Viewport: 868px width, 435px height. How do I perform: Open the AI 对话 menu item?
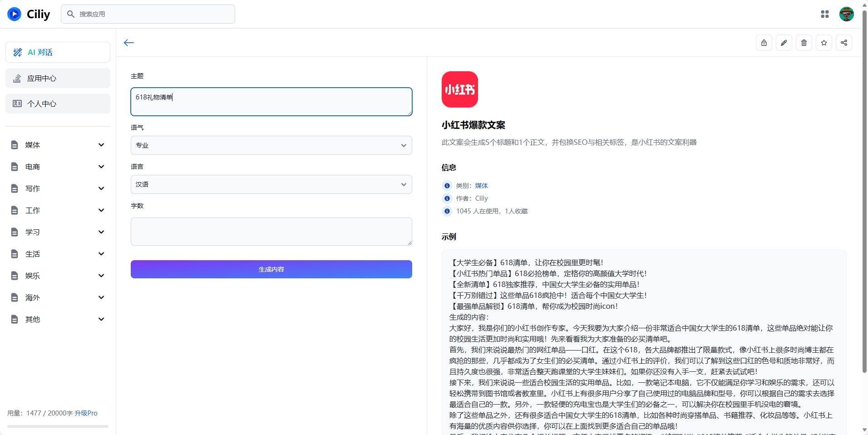[58, 52]
